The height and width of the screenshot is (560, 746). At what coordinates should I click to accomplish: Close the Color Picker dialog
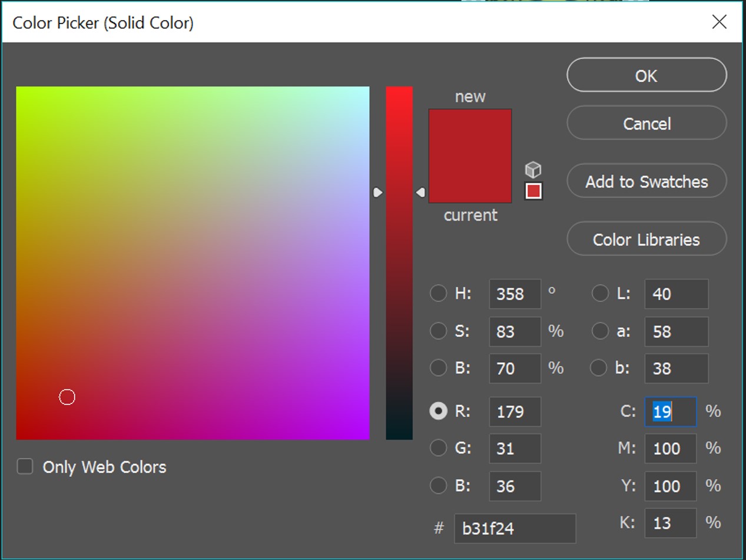click(719, 22)
